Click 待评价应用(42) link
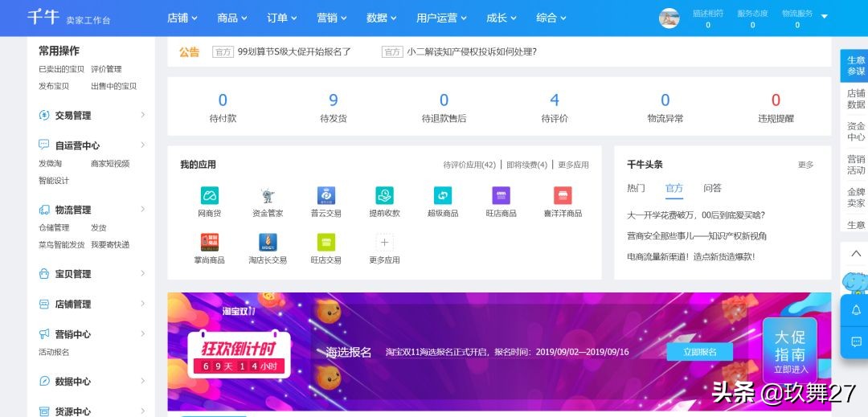Screen dimensions: 868x417 (x=469, y=165)
